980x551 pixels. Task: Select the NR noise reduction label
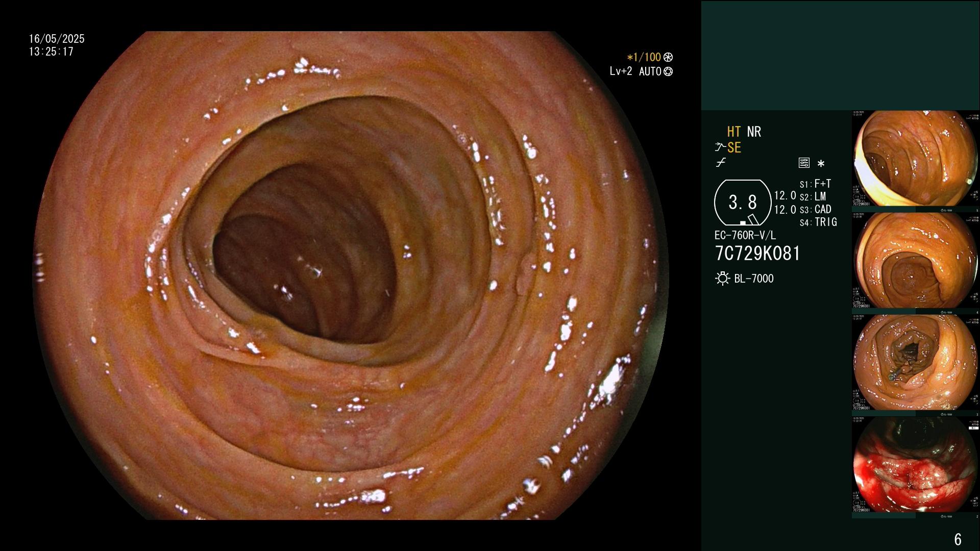pyautogui.click(x=754, y=132)
